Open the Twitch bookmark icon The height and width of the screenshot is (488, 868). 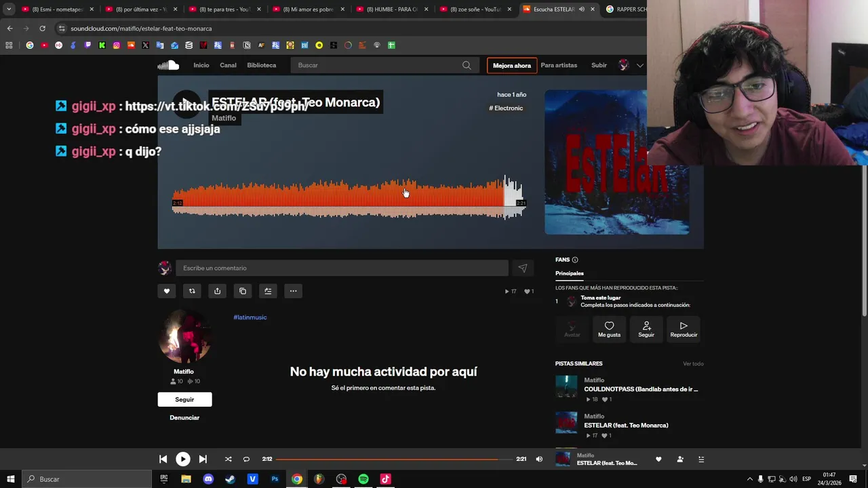(87, 45)
